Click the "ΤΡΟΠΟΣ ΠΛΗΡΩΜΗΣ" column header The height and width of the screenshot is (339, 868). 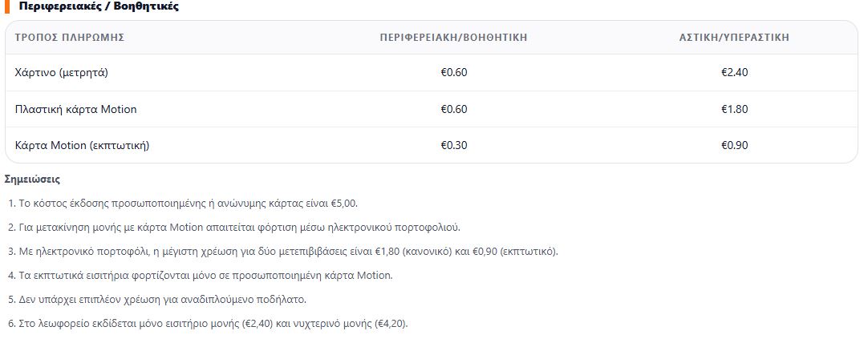tap(70, 37)
